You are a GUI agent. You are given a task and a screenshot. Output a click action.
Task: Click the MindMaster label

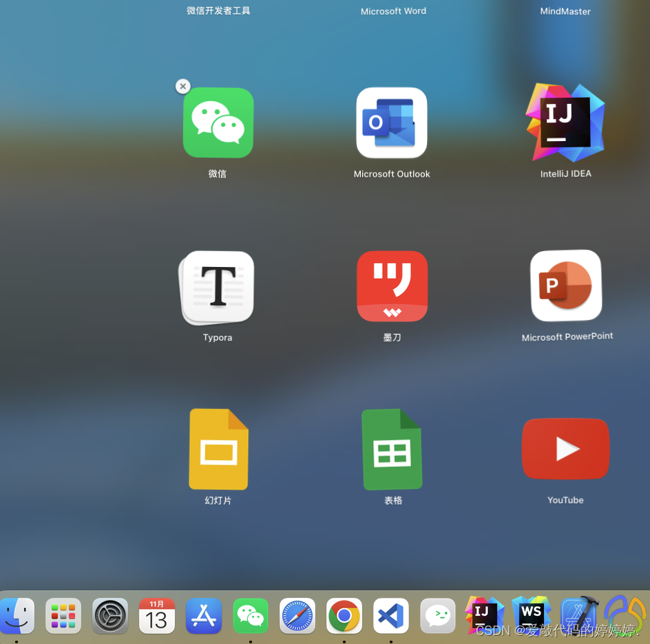[565, 11]
